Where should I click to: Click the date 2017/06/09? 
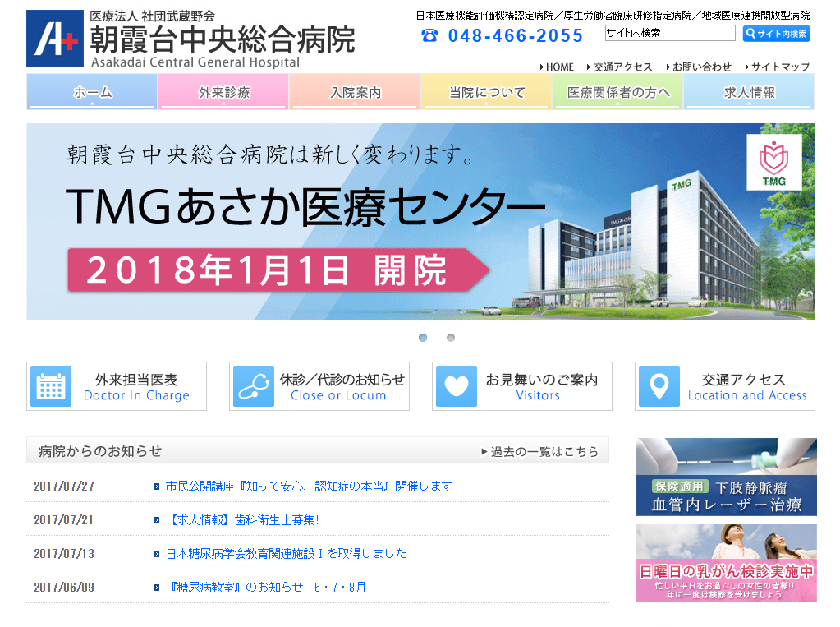coord(64,588)
